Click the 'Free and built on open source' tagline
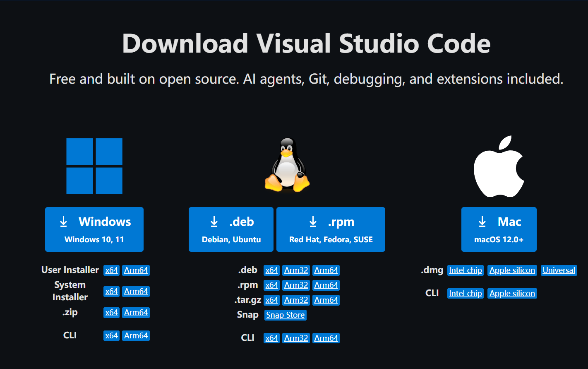 click(306, 79)
